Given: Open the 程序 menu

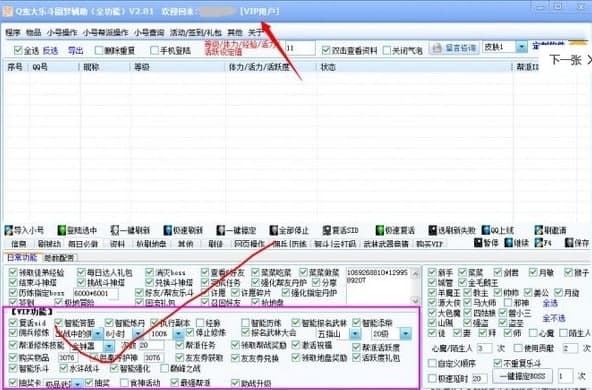Looking at the screenshot, I should pyautogui.click(x=13, y=32).
